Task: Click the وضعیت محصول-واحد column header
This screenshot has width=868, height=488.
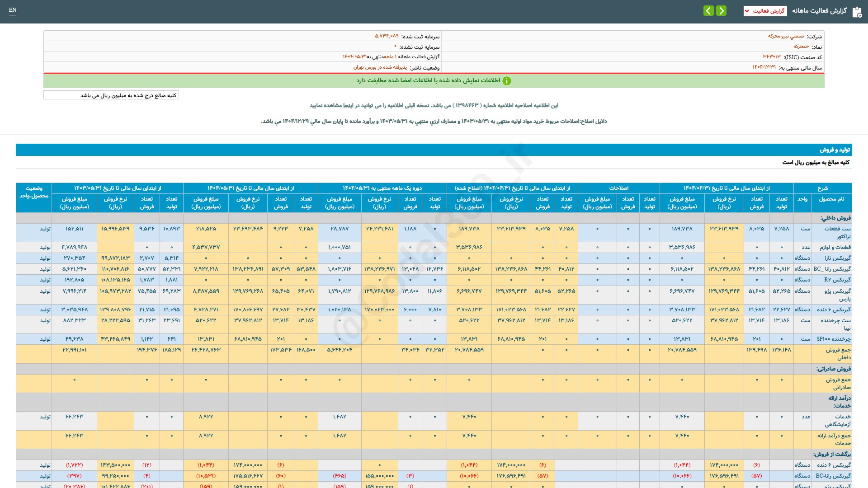Action: coord(34,192)
